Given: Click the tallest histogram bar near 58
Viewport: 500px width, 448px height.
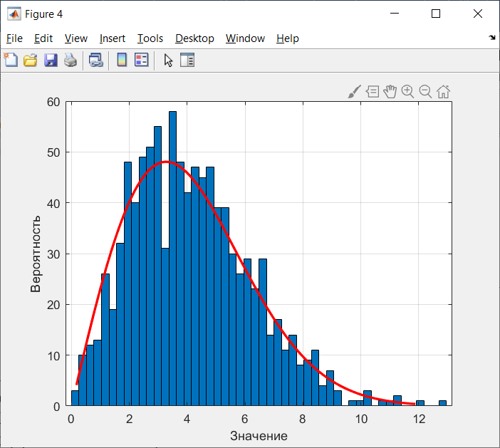Looking at the screenshot, I should click(172, 259).
